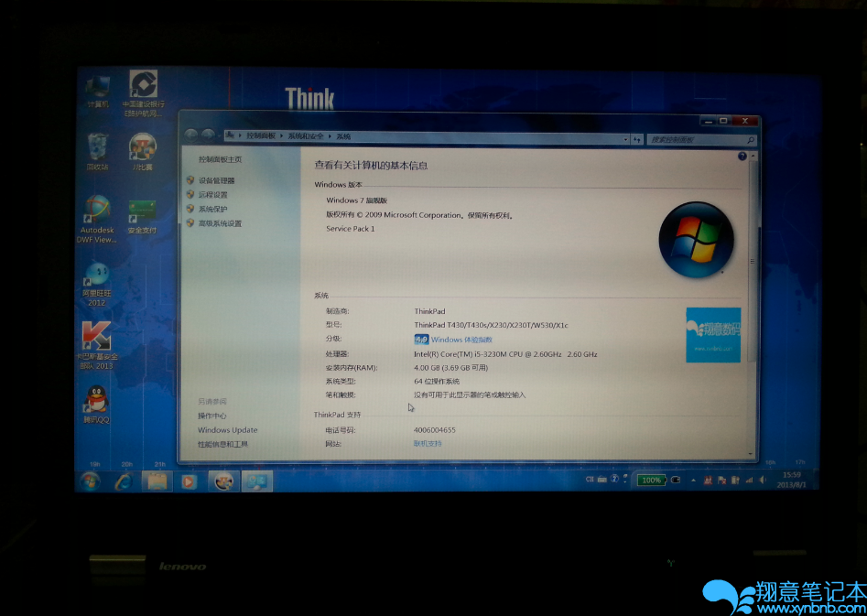Launch Internet Explorer from the taskbar
The width and height of the screenshot is (867, 616).
point(124,481)
